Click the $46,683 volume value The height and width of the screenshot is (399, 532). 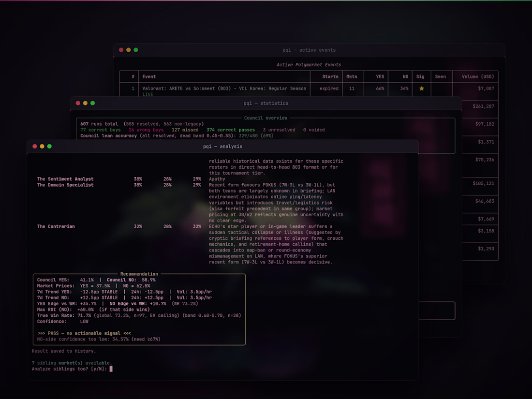point(485,201)
